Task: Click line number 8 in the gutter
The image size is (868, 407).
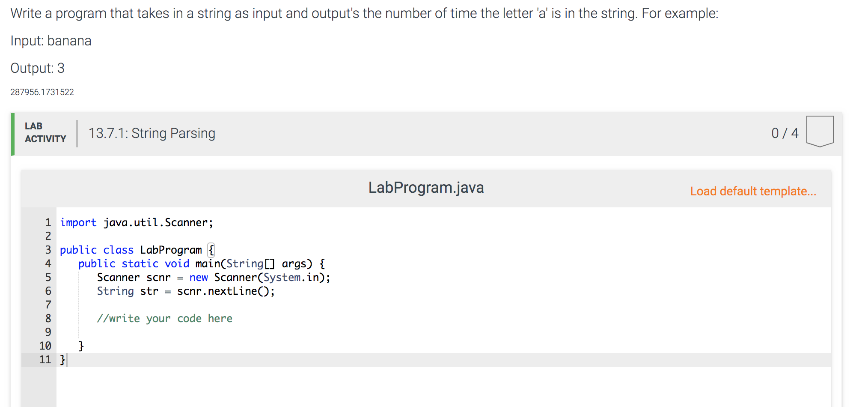Action: (48, 318)
